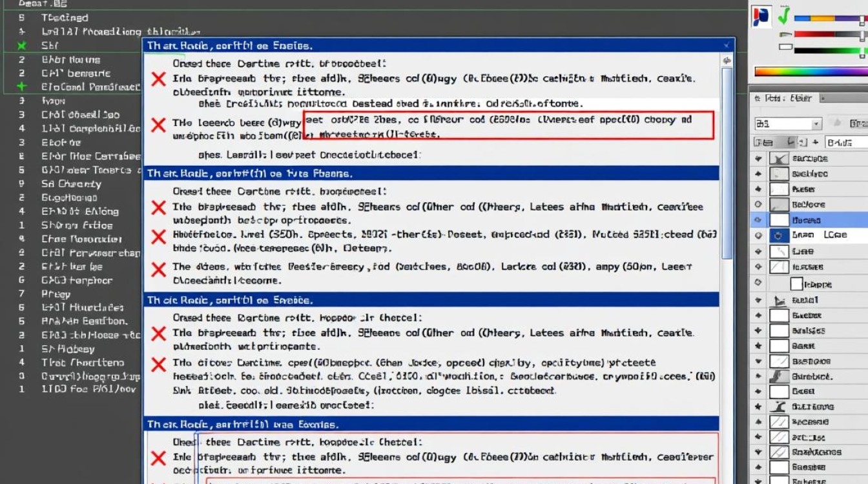868x484 pixels.
Task: Close the dialog using its top-right X
Action: [x=727, y=45]
